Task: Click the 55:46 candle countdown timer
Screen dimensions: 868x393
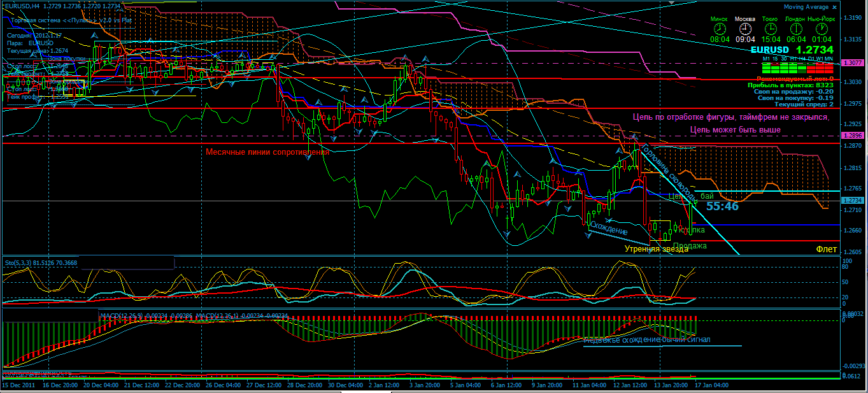Action: pos(722,206)
